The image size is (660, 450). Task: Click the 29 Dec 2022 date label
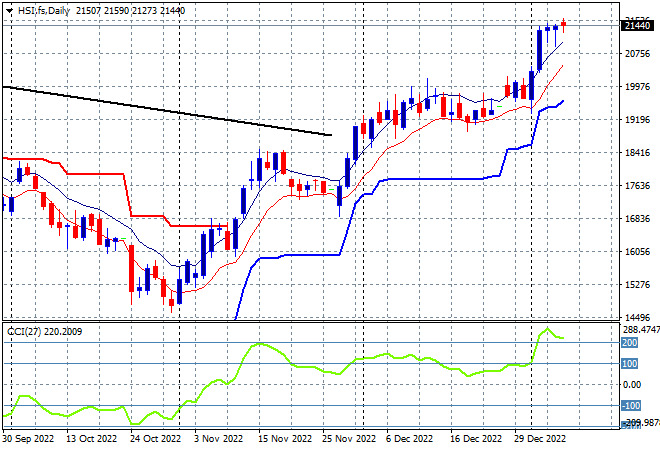[x=540, y=439]
